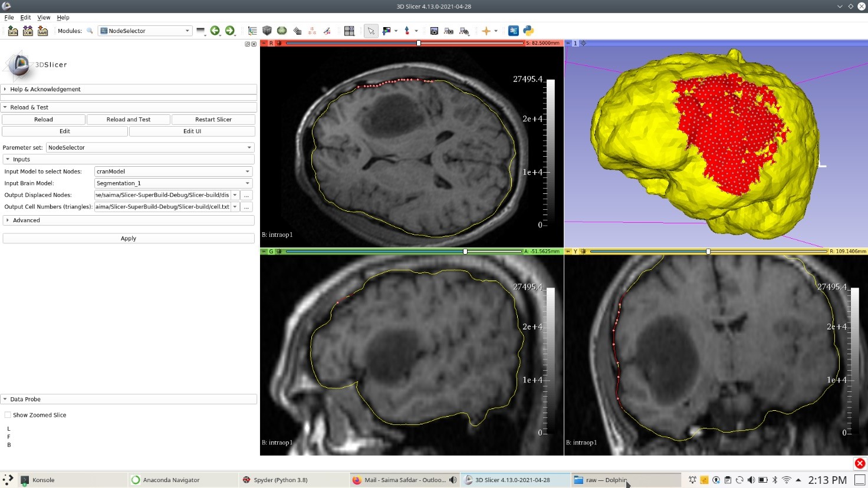Viewport: 868px width, 488px height.
Task: Click the module search magnifier icon
Action: (x=90, y=31)
